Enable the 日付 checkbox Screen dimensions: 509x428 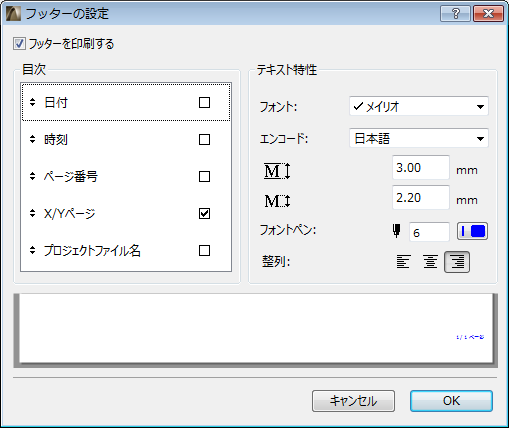pos(204,102)
